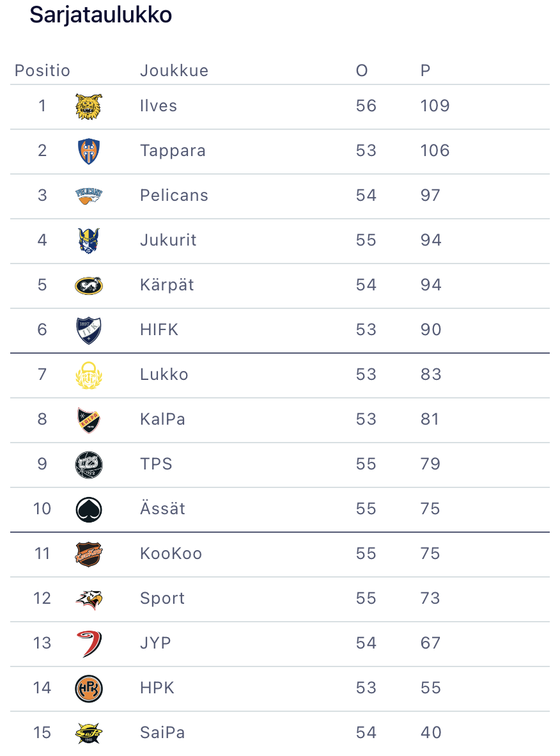This screenshot has width=560, height=756.
Task: Open the Kärpät team logo
Action: (89, 285)
